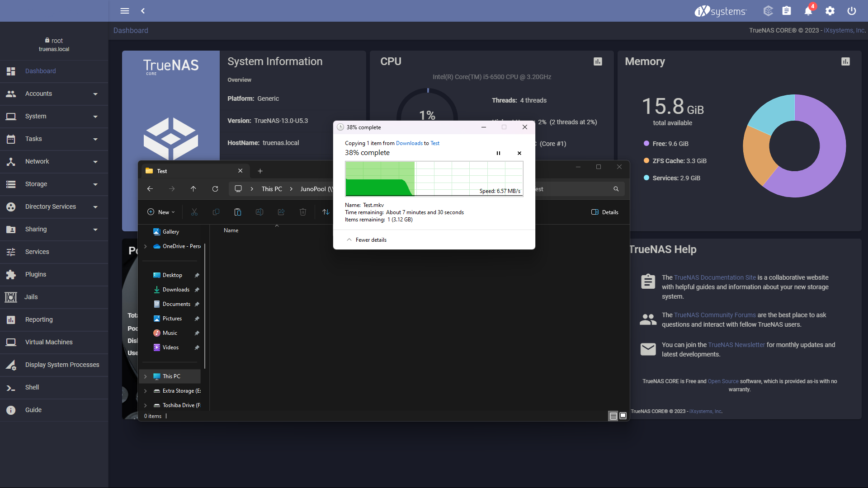Open Services in the sidebar

pos(54,252)
